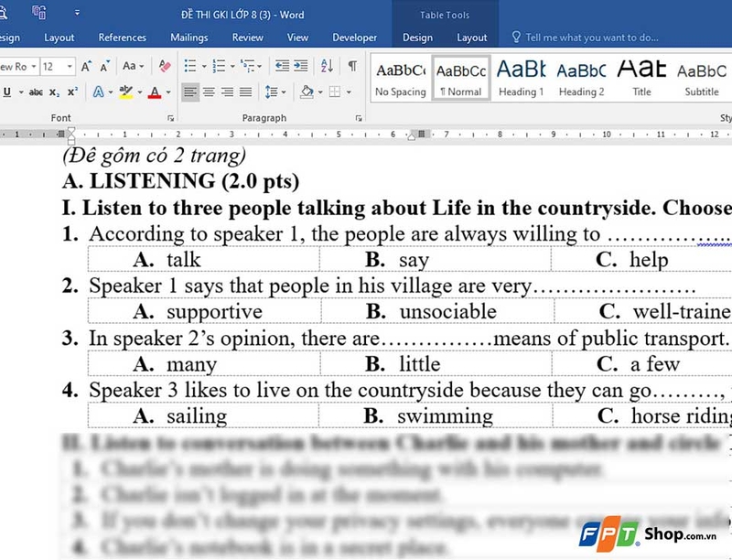The height and width of the screenshot is (560, 732).
Task: Click the Line and Paragraph Spacing icon
Action: click(x=271, y=92)
